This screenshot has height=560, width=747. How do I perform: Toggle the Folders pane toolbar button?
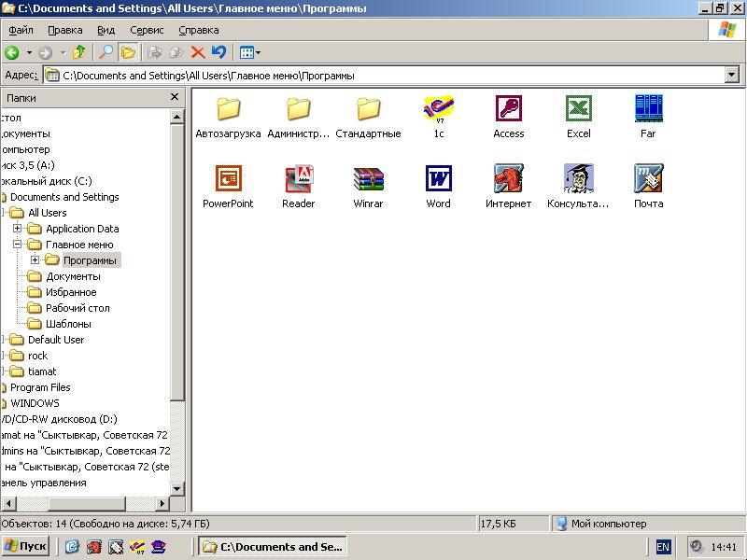coord(128,53)
